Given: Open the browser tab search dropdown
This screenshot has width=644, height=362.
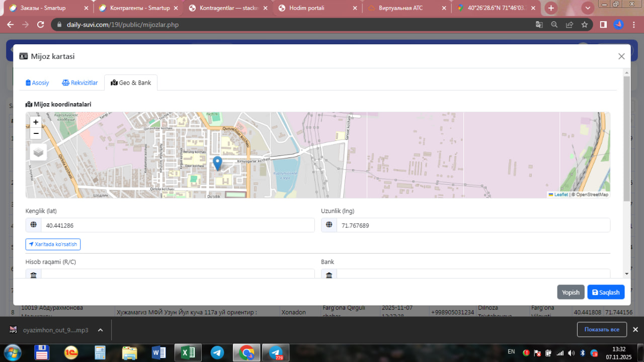Looking at the screenshot, I should click(587, 8).
